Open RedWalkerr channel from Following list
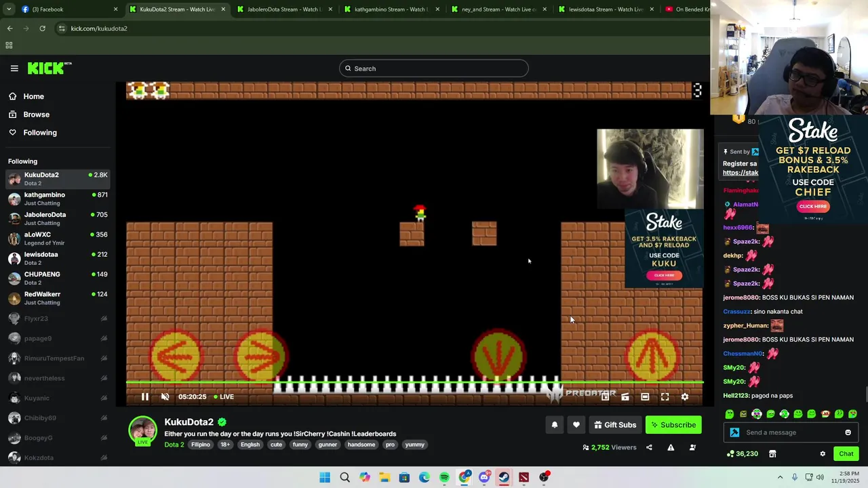This screenshot has height=488, width=868. 58,298
